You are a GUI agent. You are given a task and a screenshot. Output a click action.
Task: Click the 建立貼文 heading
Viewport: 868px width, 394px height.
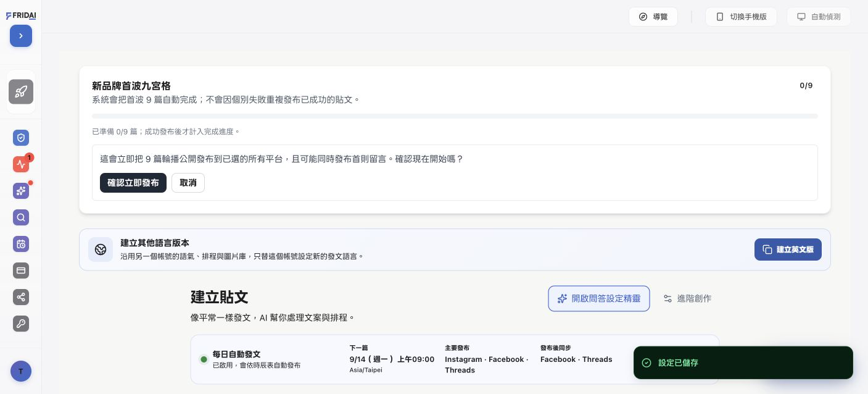click(x=220, y=297)
